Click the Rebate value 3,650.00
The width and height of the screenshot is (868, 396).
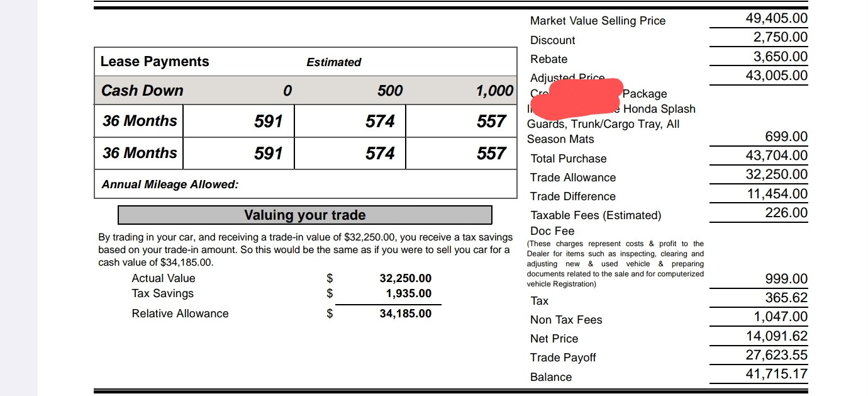tap(780, 57)
